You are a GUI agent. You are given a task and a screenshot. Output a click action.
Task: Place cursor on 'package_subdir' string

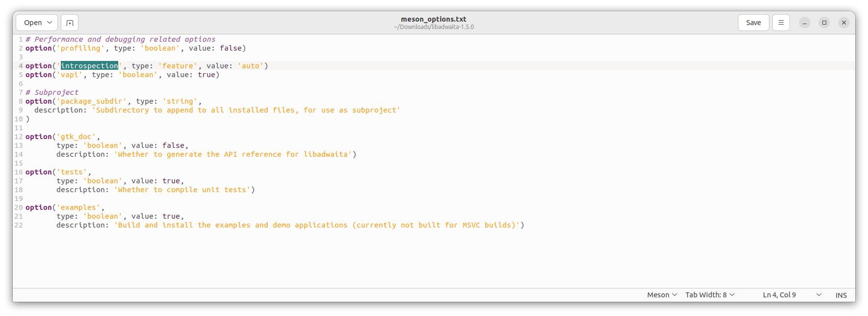92,101
